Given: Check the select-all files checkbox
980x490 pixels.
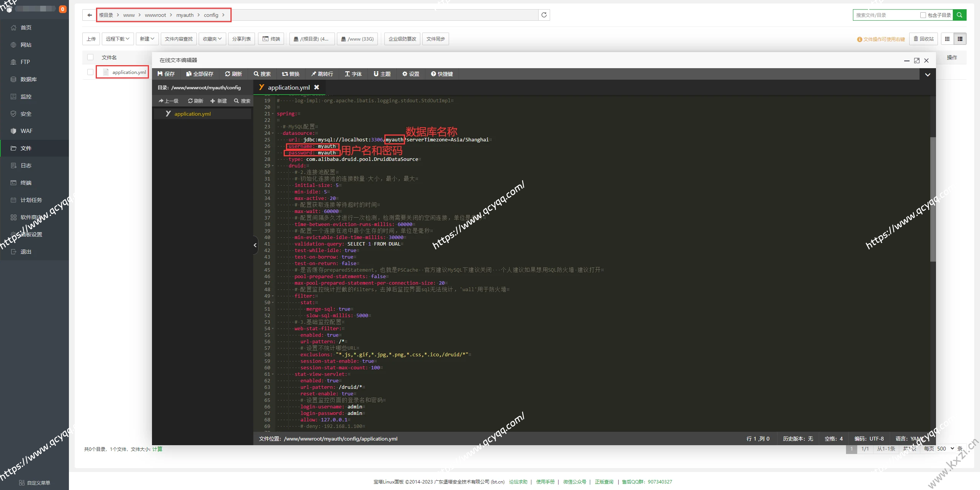Looking at the screenshot, I should pyautogui.click(x=90, y=57).
